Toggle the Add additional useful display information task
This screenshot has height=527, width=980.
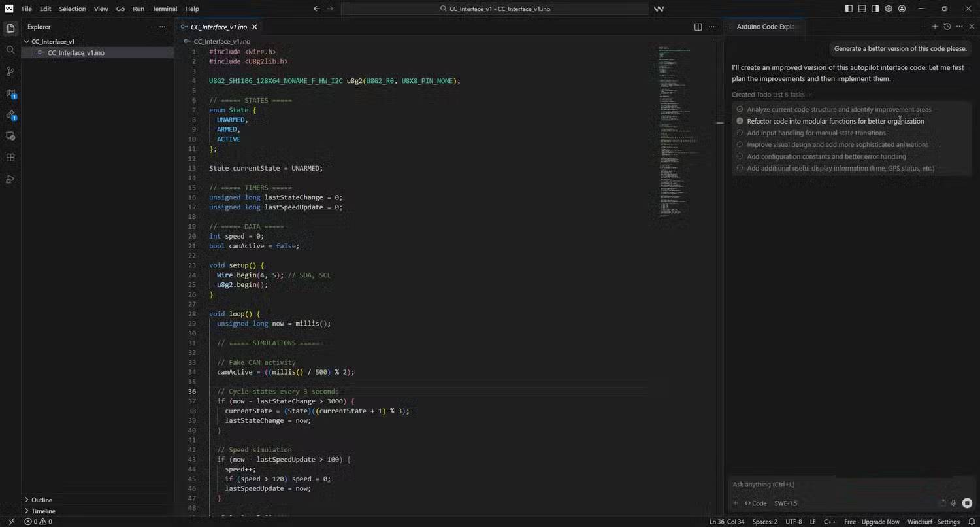[x=740, y=168]
